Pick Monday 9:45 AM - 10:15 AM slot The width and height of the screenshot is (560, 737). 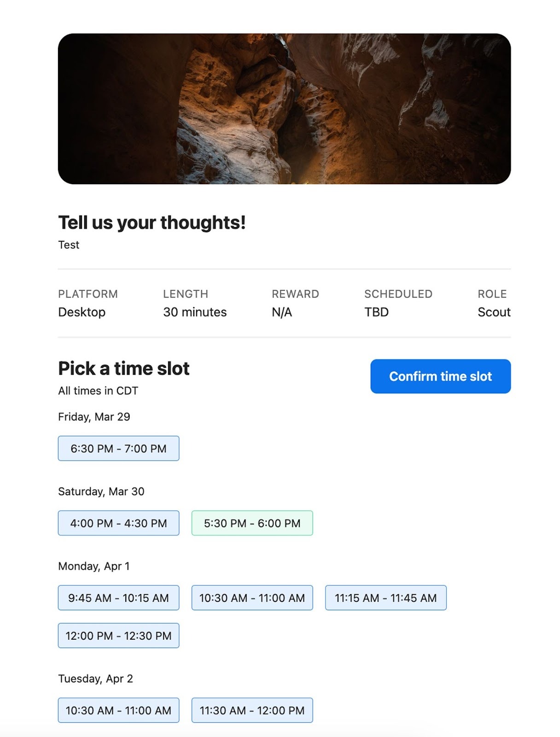point(118,597)
